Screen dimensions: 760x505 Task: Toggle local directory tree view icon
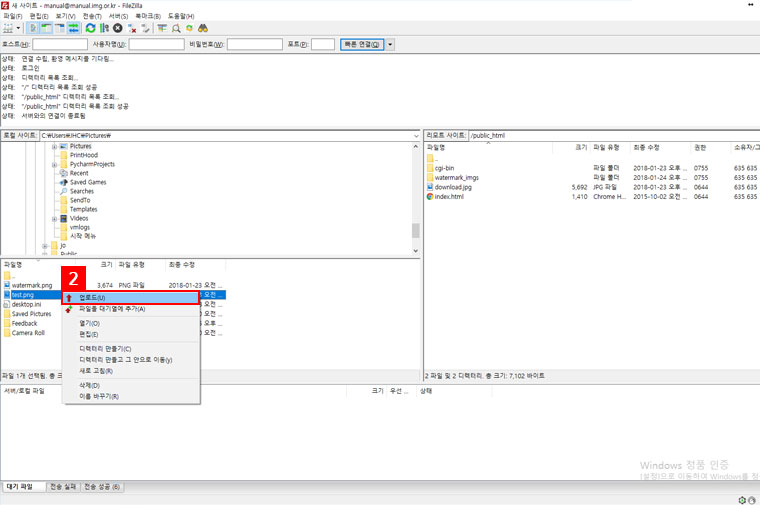46,29
